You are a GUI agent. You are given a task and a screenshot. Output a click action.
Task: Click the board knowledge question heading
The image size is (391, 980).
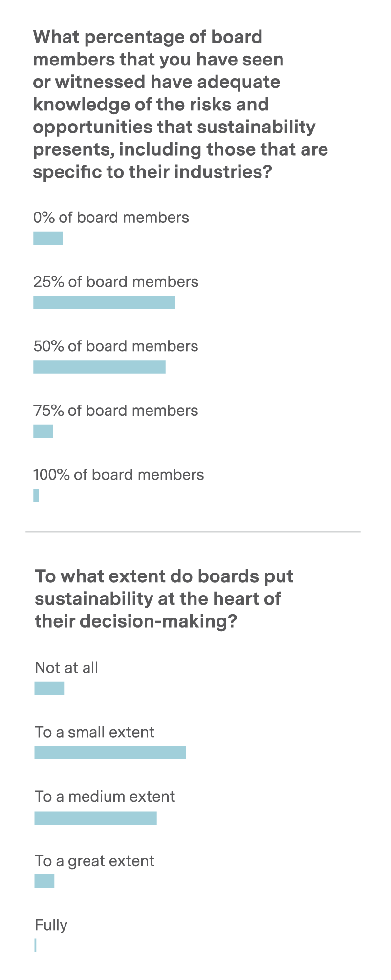pos(180,105)
